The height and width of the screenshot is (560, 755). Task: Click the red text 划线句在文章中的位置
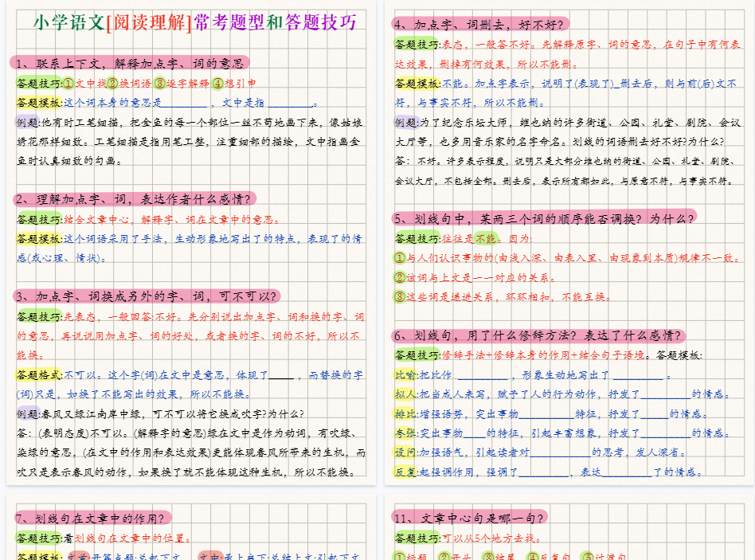click(133, 538)
